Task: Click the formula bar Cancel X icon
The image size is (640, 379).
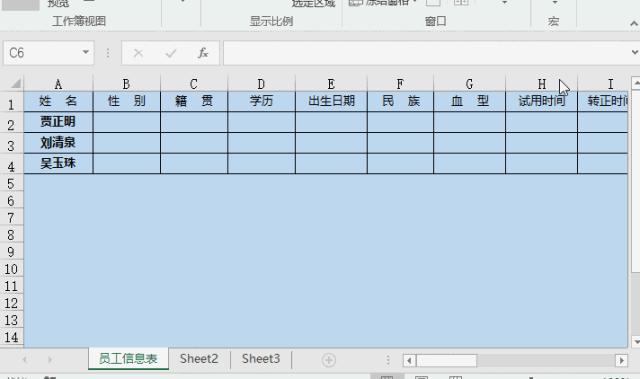Action: coord(138,53)
